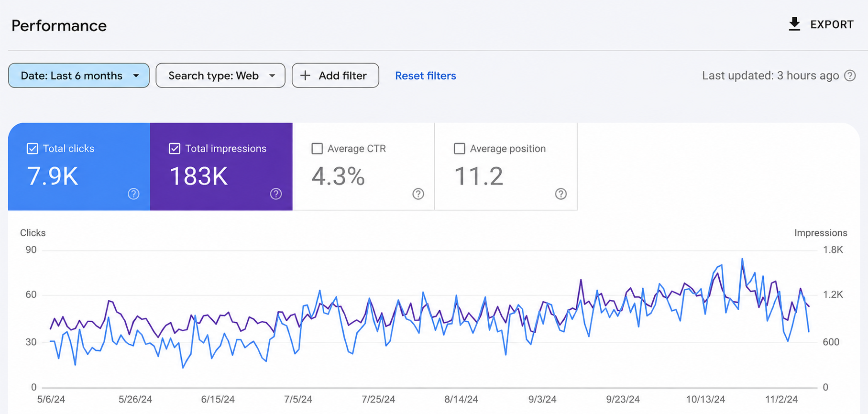This screenshot has width=868, height=414.
Task: Select the Average position 11.2 card
Action: [506, 166]
